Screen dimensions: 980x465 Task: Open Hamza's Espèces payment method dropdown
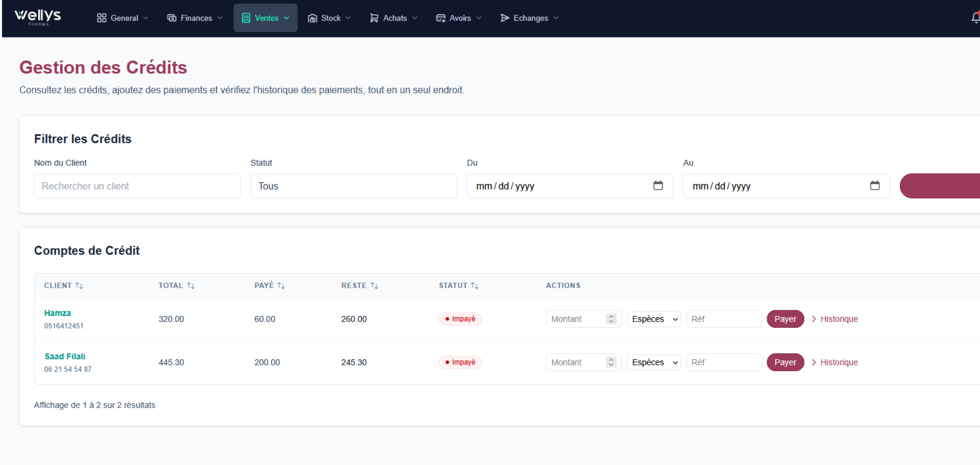click(654, 319)
